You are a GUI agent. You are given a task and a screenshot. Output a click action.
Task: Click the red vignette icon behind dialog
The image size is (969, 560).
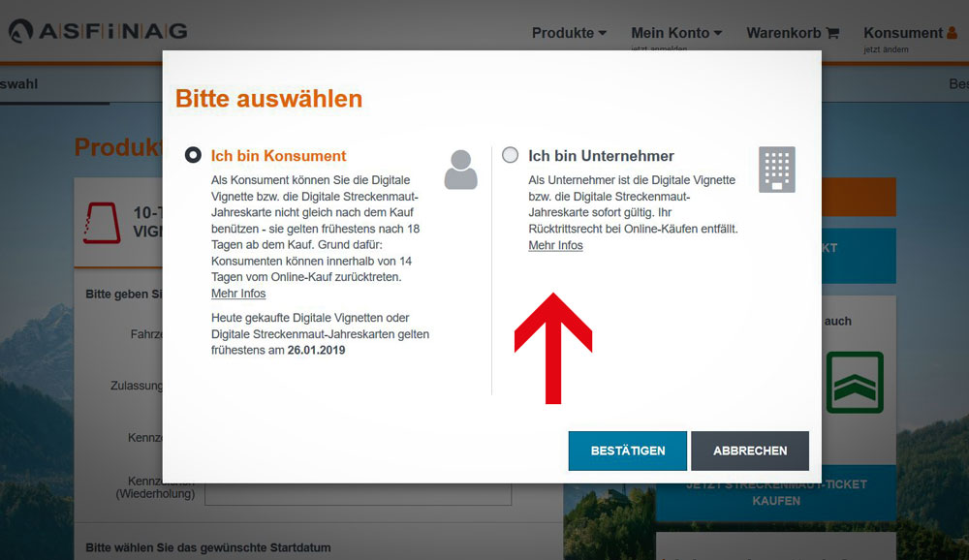(x=102, y=223)
